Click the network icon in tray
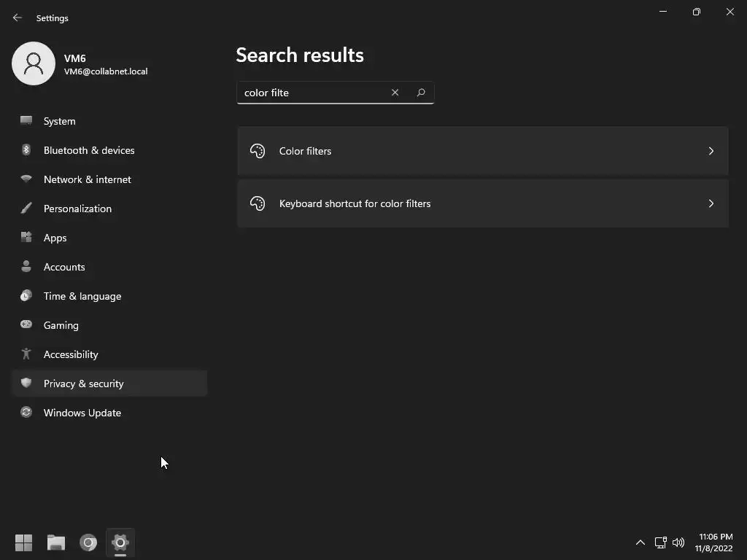 [x=660, y=542]
